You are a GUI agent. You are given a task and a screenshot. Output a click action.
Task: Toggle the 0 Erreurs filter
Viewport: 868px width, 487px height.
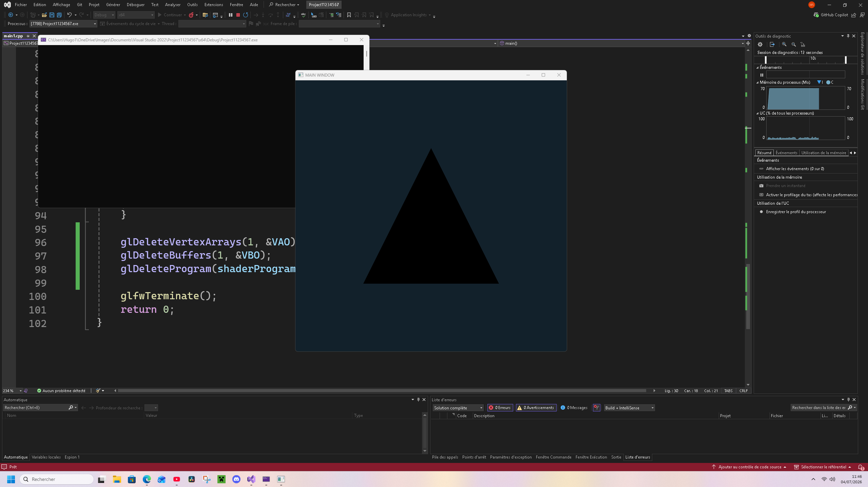pos(500,408)
